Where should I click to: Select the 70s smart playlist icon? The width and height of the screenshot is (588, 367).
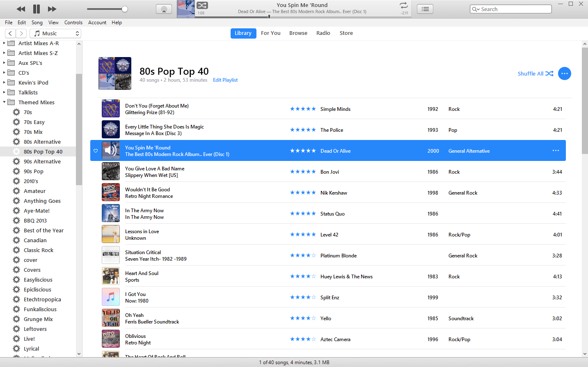pyautogui.click(x=16, y=112)
